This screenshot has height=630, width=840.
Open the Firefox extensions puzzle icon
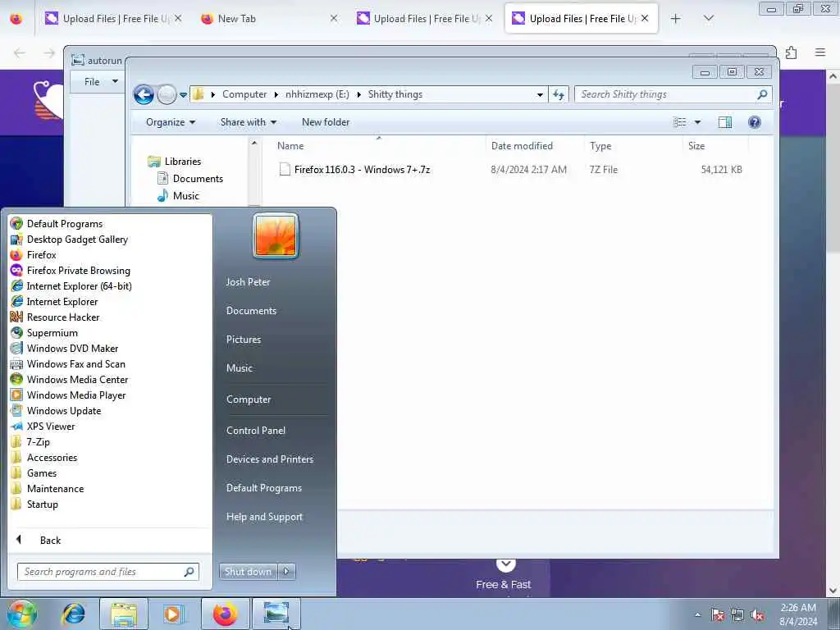(792, 52)
